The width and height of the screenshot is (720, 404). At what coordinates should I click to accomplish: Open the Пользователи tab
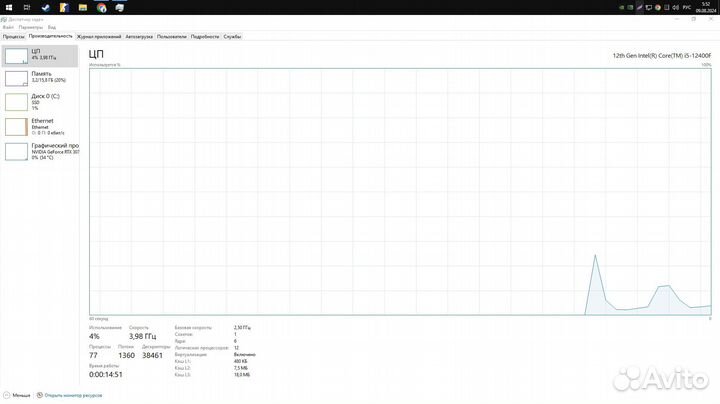172,36
